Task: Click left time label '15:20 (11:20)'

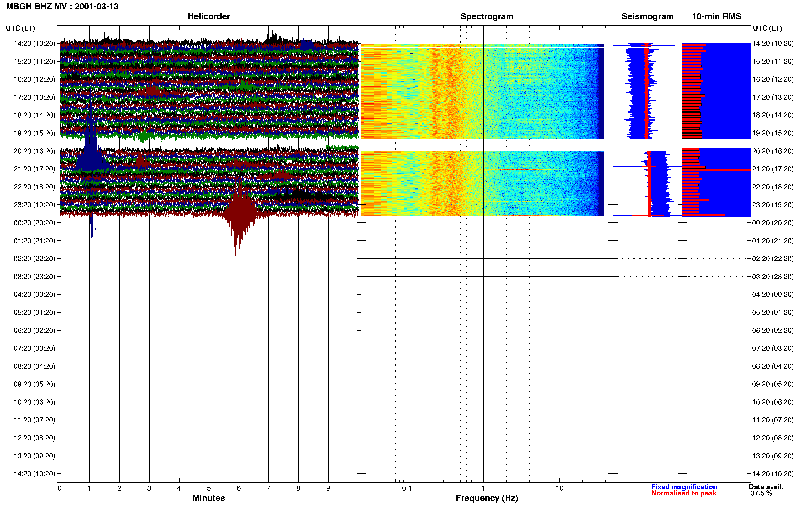Action: [x=34, y=62]
